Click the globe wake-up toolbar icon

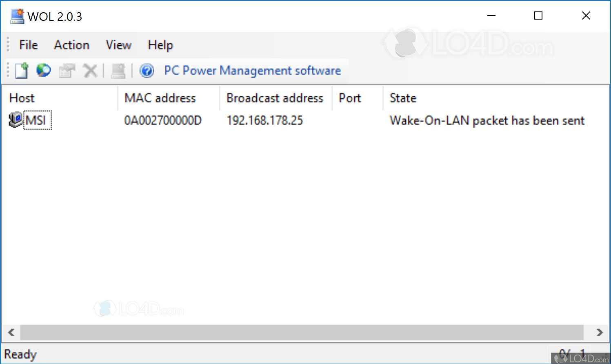coord(44,71)
